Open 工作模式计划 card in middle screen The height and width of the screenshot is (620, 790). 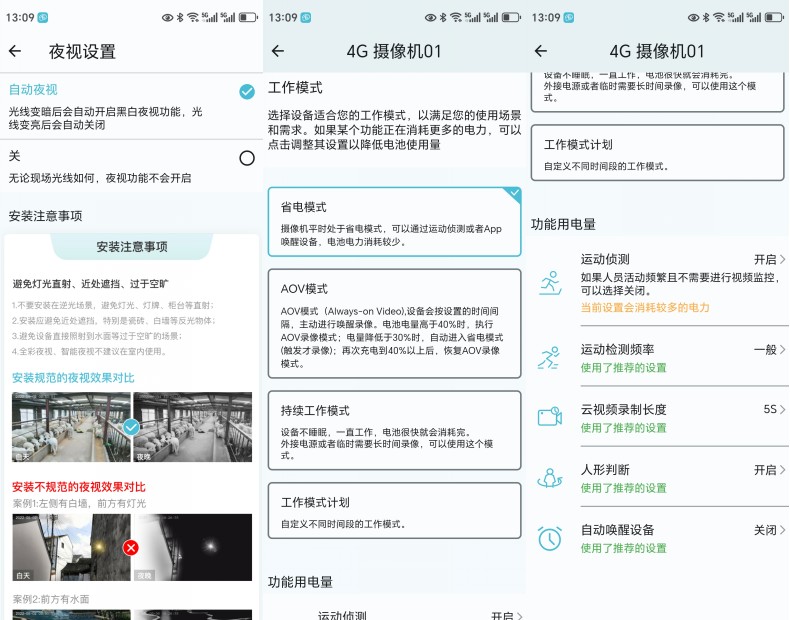click(394, 511)
